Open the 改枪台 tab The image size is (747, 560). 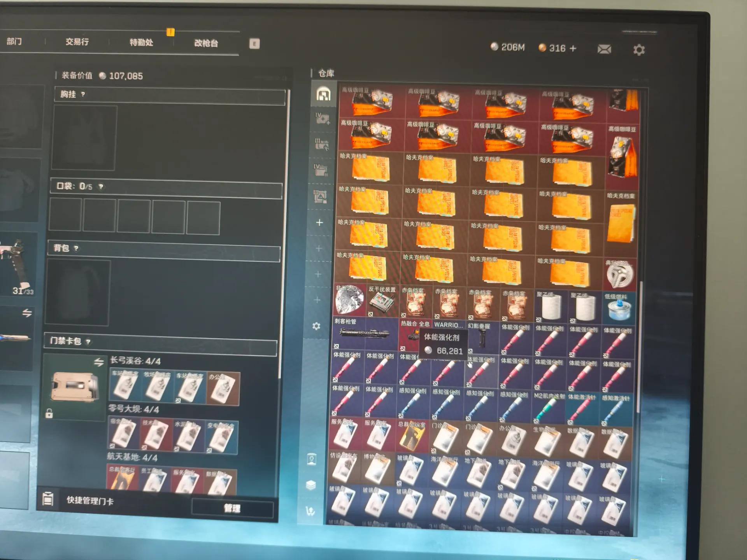[x=206, y=43]
